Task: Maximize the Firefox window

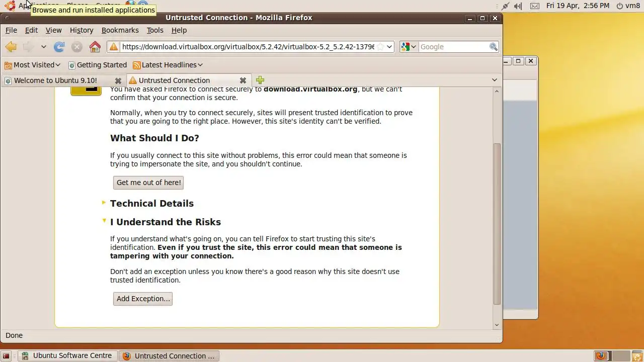Action: point(482,18)
